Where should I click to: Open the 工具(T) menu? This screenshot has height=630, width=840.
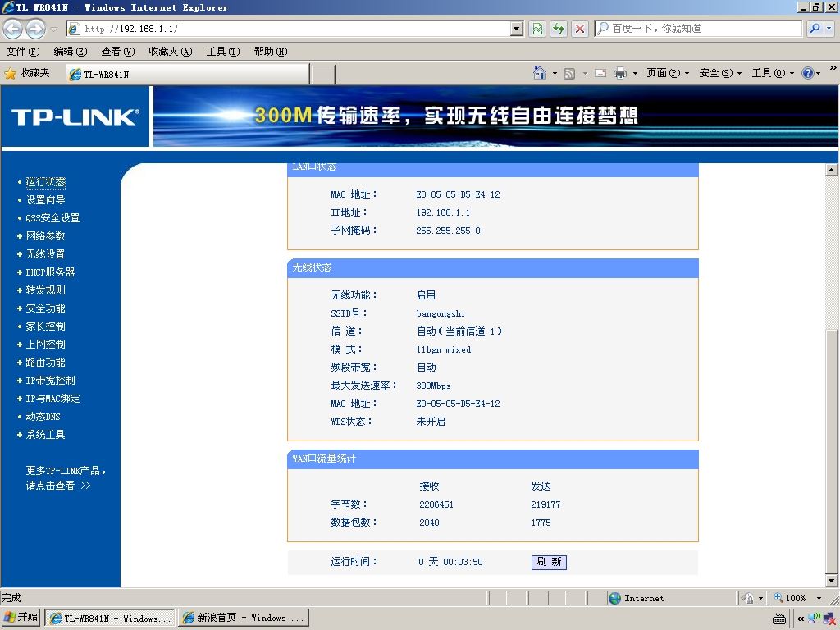223,52
